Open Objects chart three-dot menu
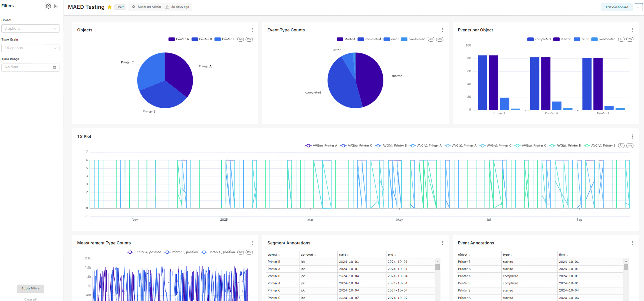 click(x=252, y=30)
